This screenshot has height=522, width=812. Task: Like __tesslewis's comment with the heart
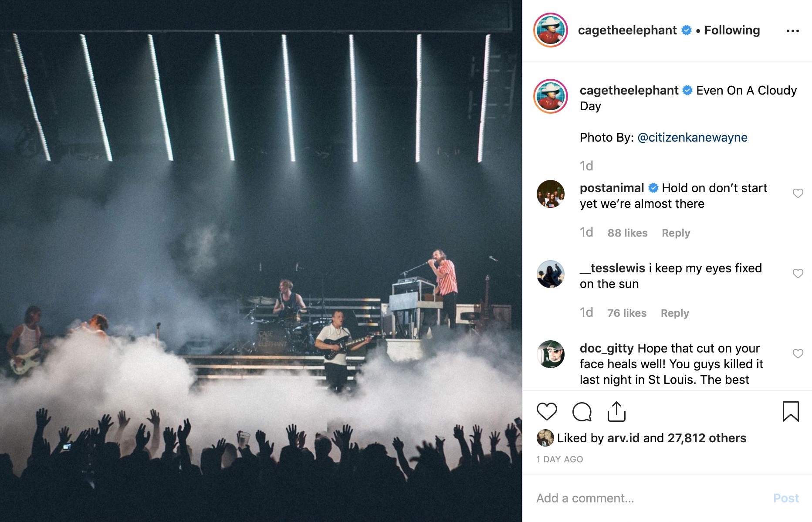pos(798,273)
